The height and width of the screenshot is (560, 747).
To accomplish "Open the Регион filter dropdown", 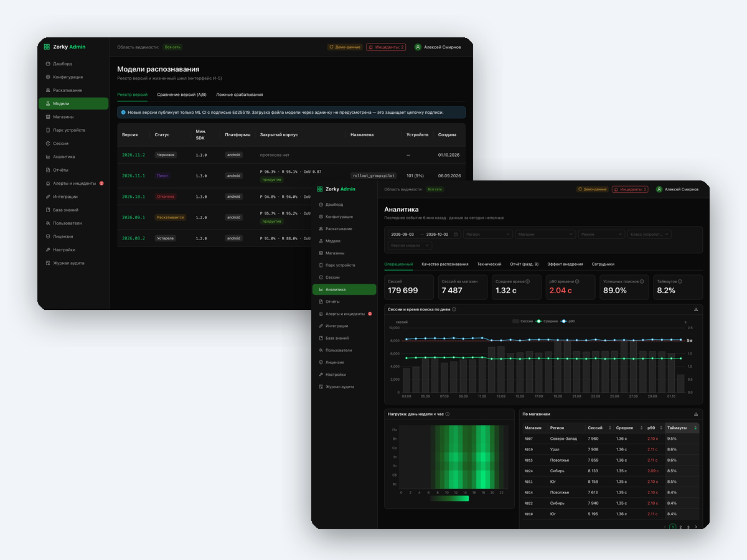I will coord(487,235).
